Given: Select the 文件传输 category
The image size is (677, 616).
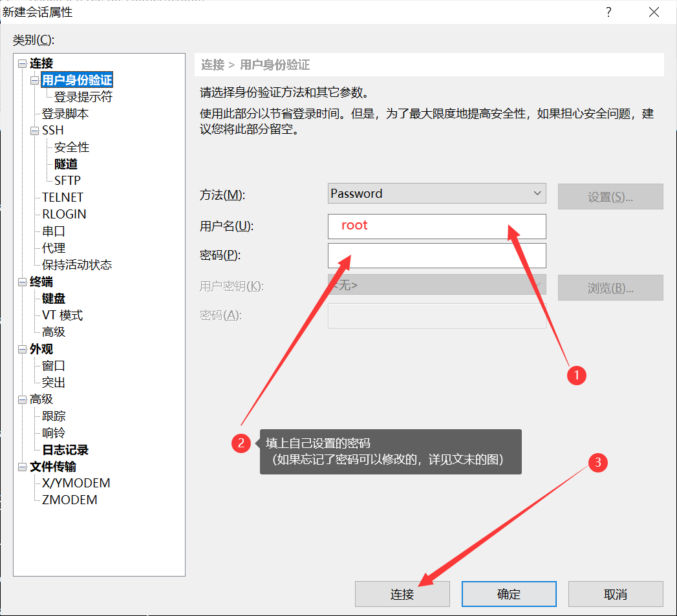Looking at the screenshot, I should click(52, 467).
